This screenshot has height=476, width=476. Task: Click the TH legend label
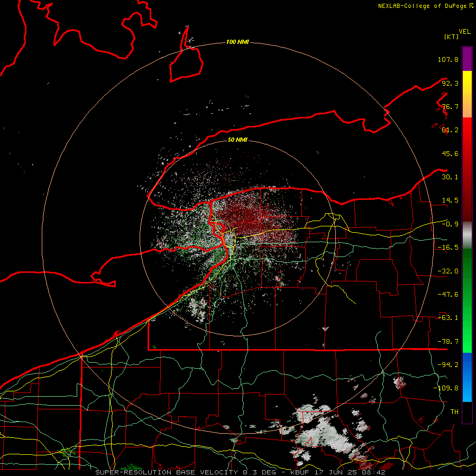coord(454,412)
